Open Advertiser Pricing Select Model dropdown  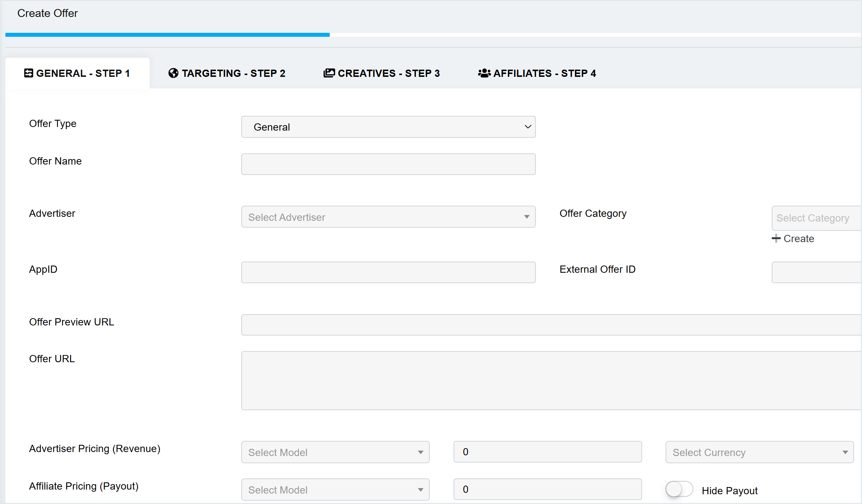click(335, 452)
